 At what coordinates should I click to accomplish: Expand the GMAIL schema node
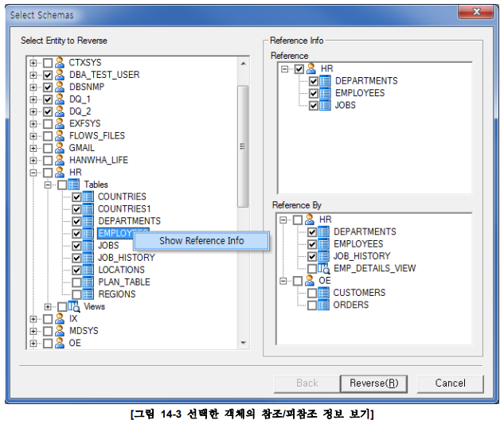[33, 148]
